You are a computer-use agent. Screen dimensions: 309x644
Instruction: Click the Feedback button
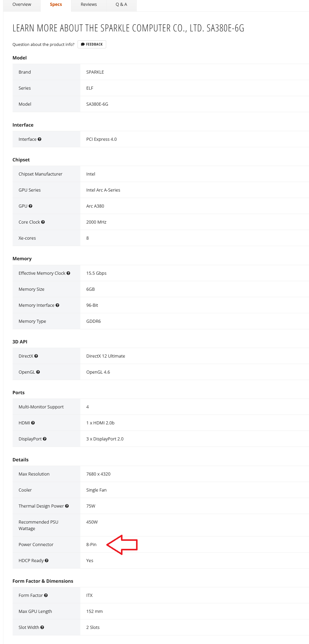[92, 44]
